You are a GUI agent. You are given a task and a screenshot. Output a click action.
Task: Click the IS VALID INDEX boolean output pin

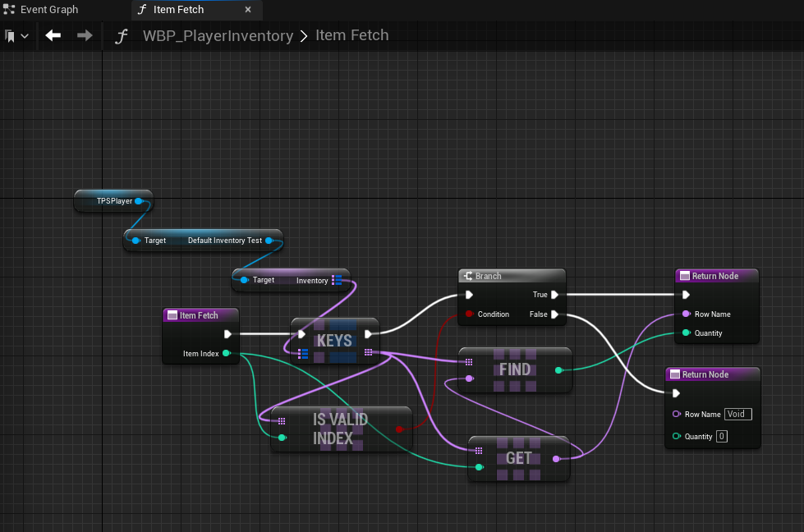pos(399,429)
